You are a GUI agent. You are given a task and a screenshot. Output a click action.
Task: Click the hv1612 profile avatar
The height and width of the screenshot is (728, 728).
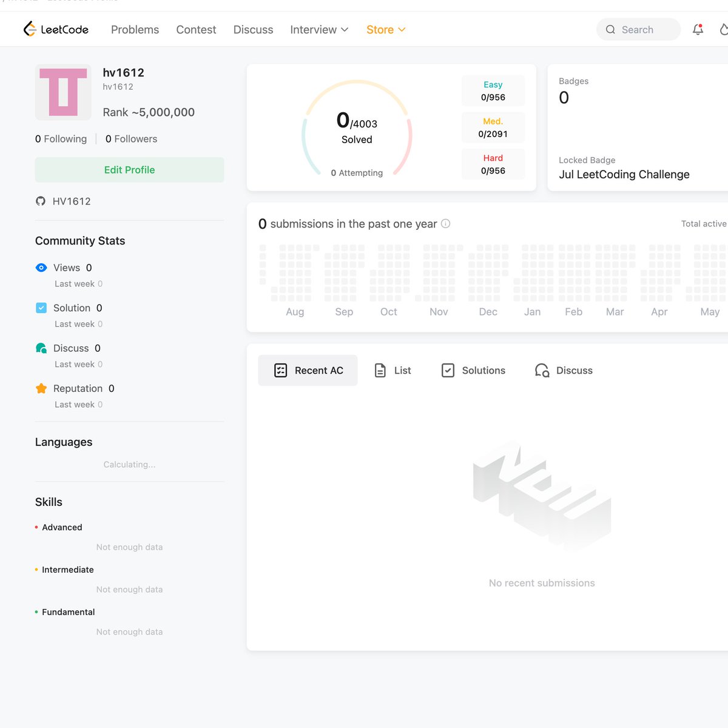point(63,92)
